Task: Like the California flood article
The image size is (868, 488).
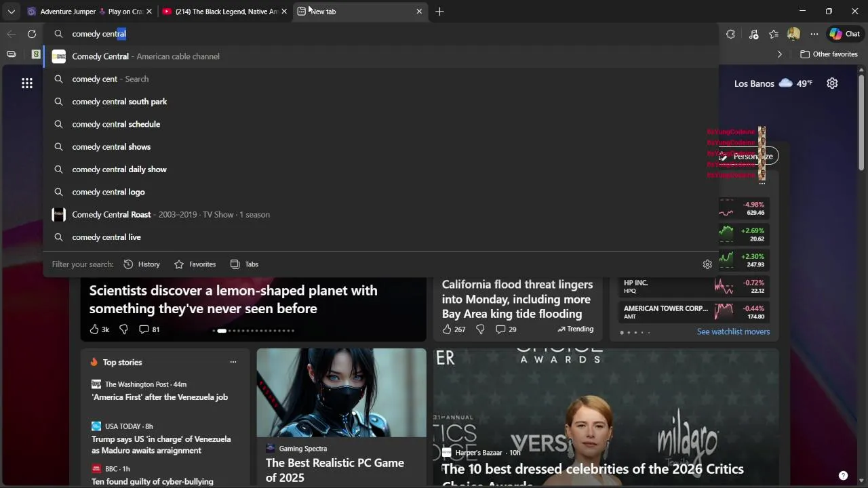Action: pos(454,329)
